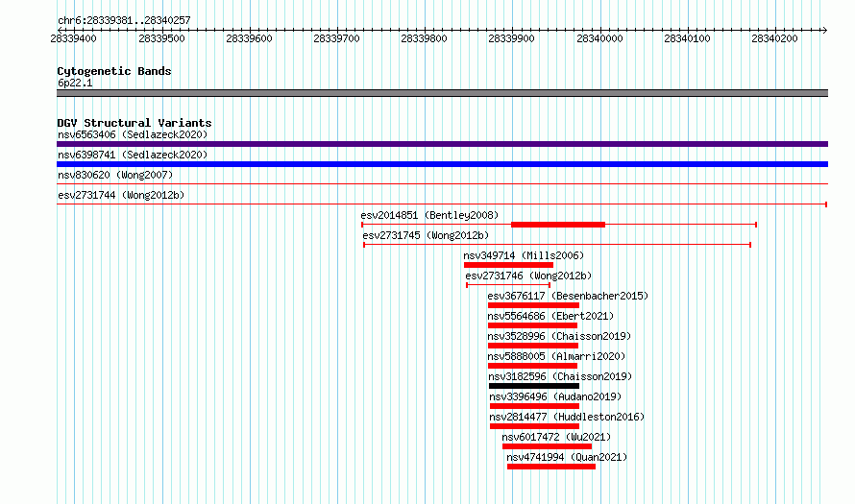Open the nsv4741994 (Quan2021) label
The image size is (855, 504).
[x=567, y=457]
